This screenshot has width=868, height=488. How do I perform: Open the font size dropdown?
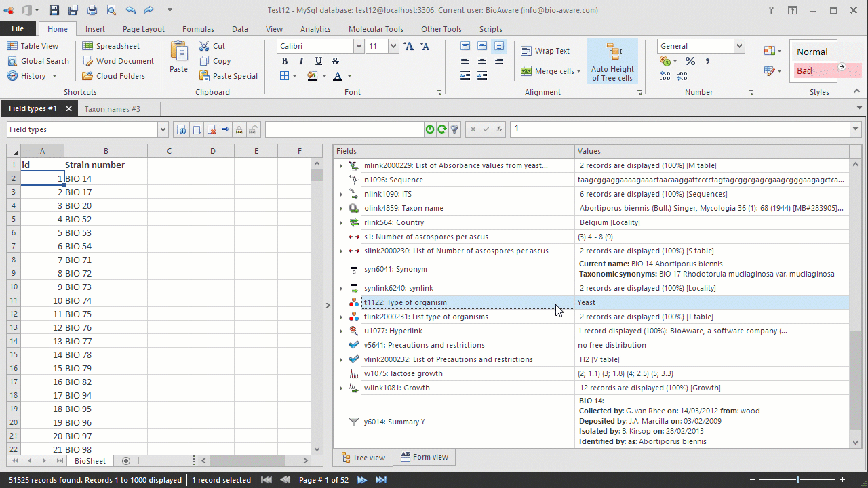tap(393, 46)
